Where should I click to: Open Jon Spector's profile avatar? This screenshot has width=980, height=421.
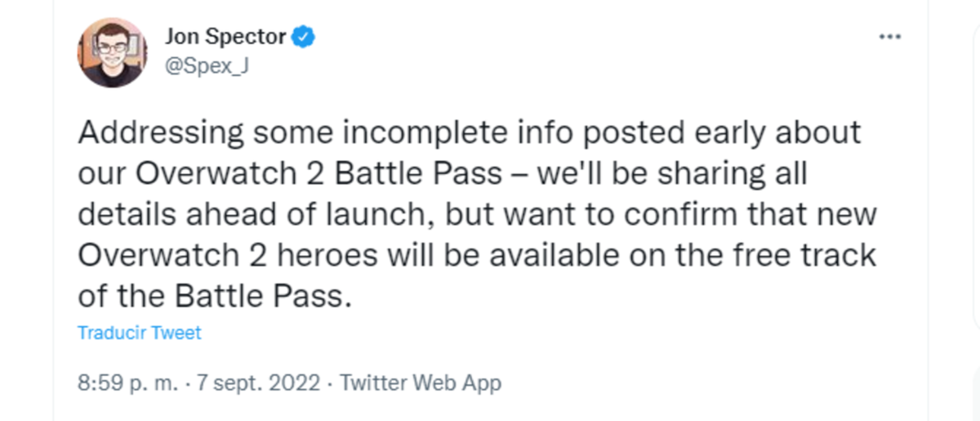[113, 52]
